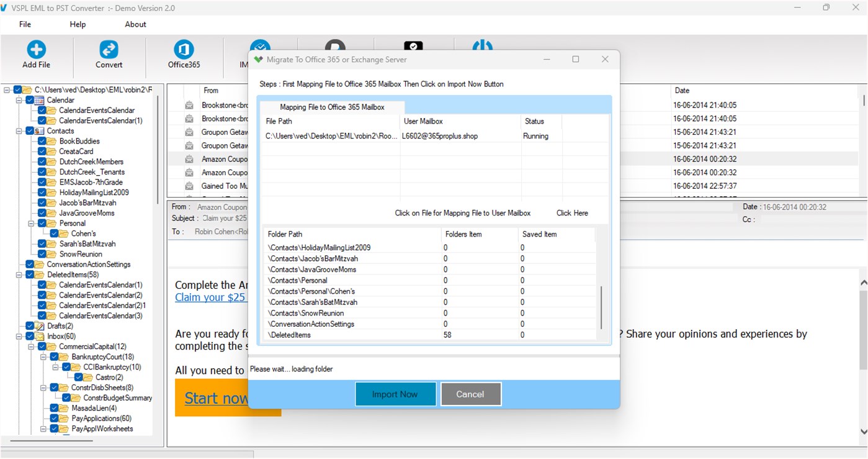Click the Contacts icon in the folder tree
This screenshot has height=459, width=868.
[38, 130]
